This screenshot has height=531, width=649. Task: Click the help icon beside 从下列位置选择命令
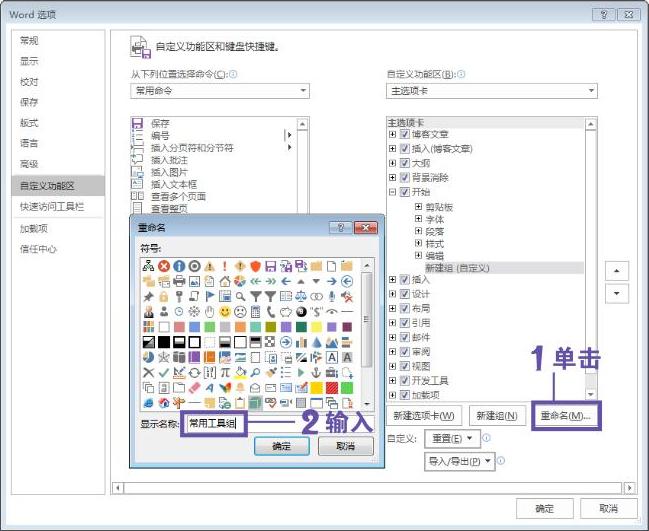[x=233, y=74]
